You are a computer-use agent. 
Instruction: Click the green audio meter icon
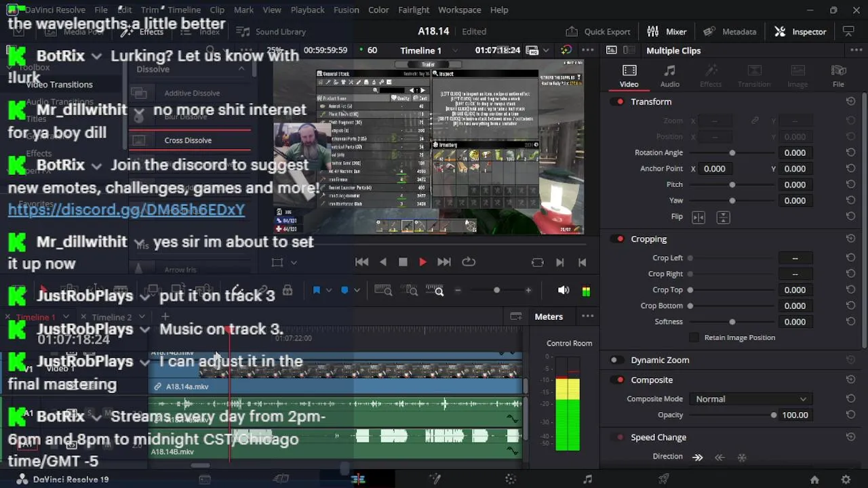[586, 291]
